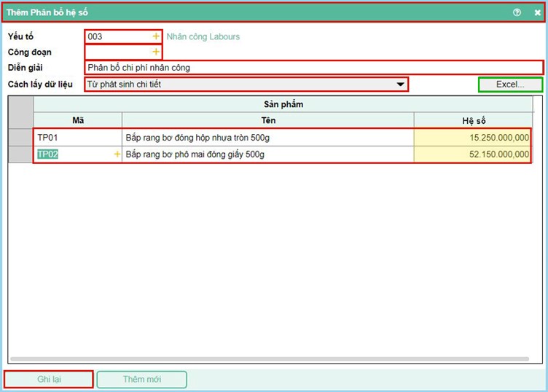Select row header of the TP01 row
The height and width of the screenshot is (392, 548).
(21, 137)
